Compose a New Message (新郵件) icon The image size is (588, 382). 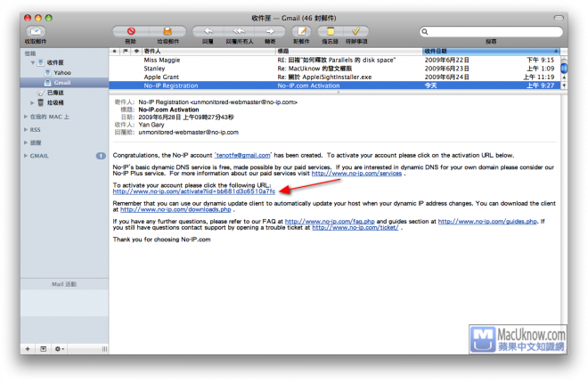point(302,31)
